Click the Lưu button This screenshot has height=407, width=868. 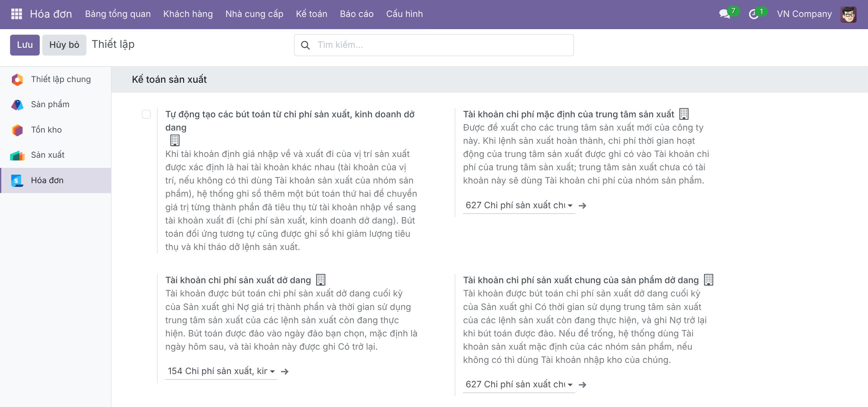(x=25, y=45)
